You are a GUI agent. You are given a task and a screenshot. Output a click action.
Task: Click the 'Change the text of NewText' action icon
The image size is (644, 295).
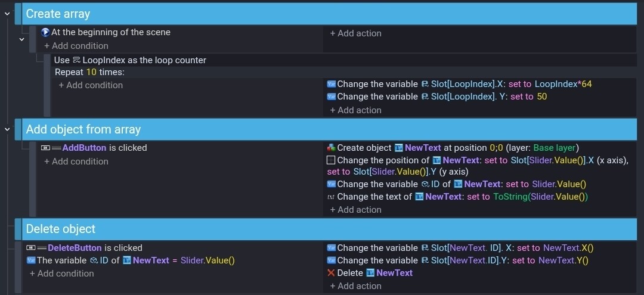click(331, 197)
